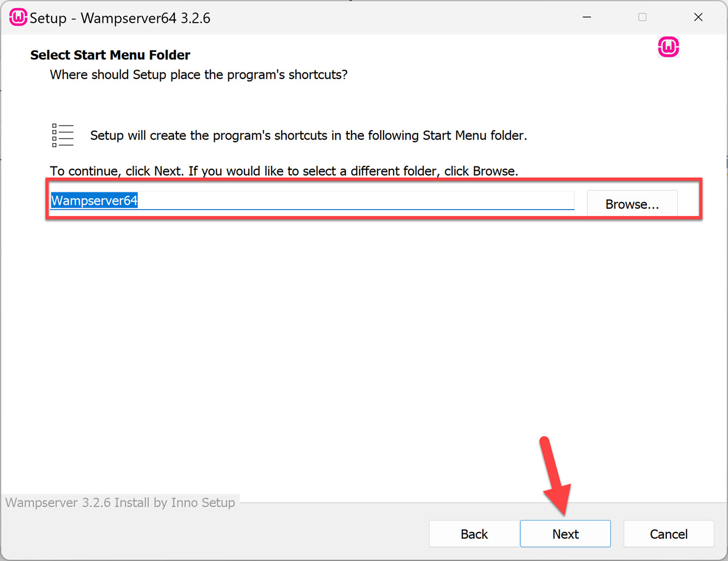Click the shortcuts description text
The width and height of the screenshot is (728, 561).
pyautogui.click(x=309, y=135)
